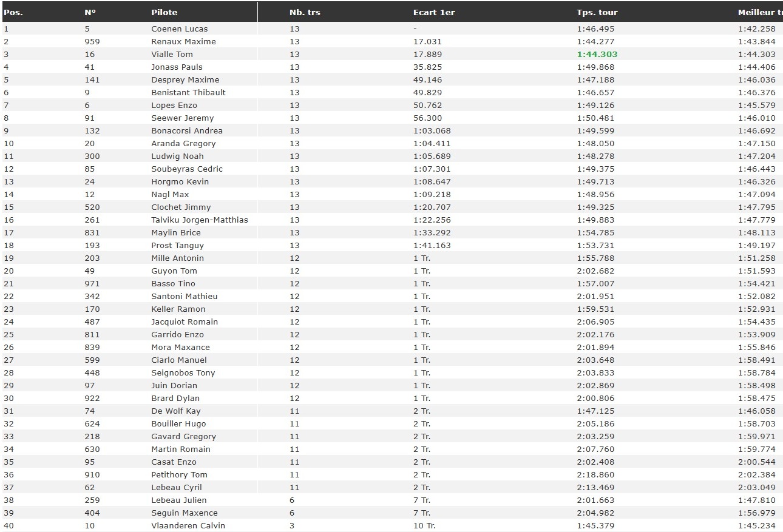Viewport: 783px width, 532px height.
Task: Select pilot Seewer Jeremy
Action: (182, 118)
